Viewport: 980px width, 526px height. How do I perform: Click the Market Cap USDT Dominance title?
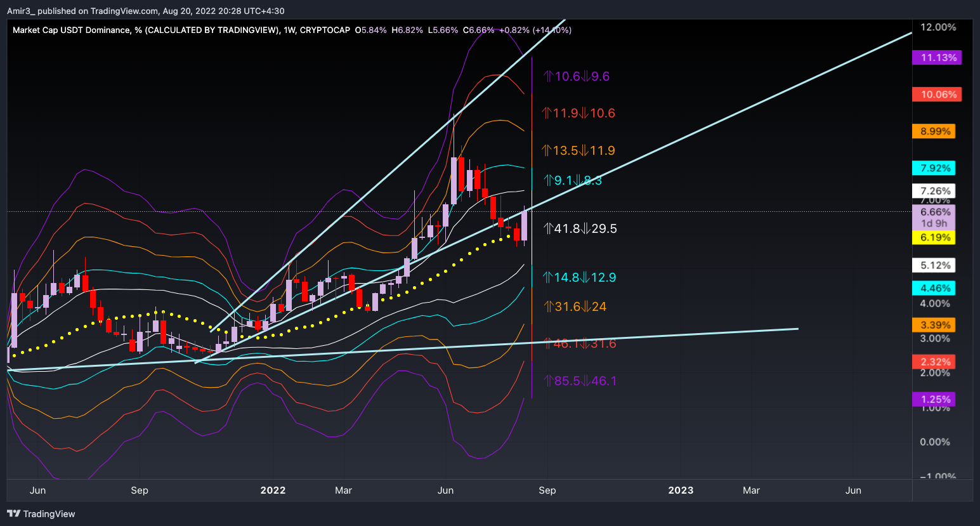point(72,30)
